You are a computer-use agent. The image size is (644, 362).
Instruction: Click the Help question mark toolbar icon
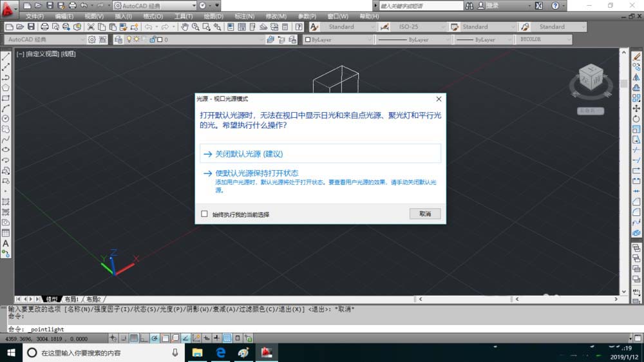click(299, 26)
